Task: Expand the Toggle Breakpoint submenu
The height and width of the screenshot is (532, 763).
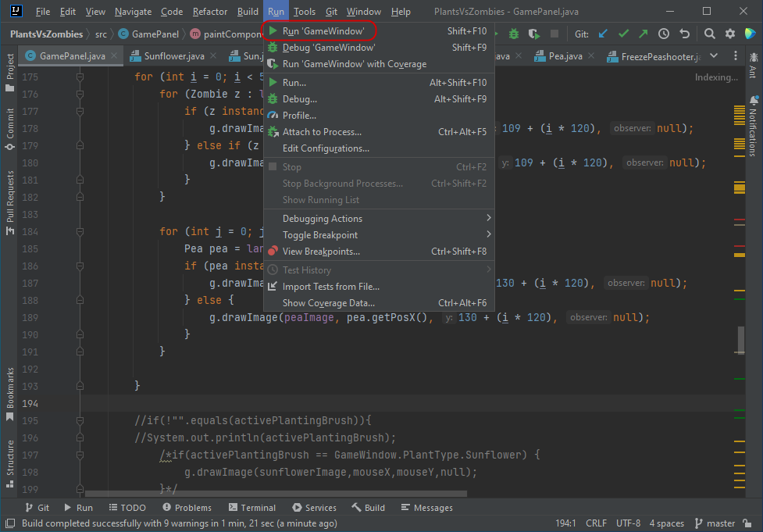Action: pyautogui.click(x=379, y=235)
